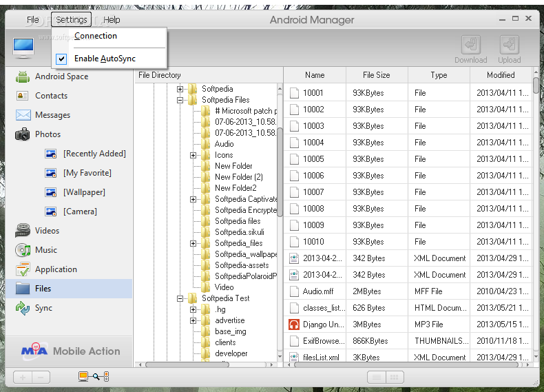Open Contacts in the sidebar
The width and height of the screenshot is (544, 392).
click(51, 96)
